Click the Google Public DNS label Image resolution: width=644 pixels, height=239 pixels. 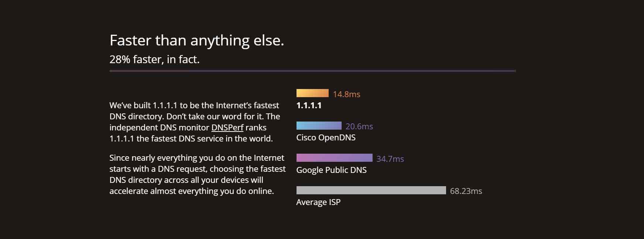332,170
